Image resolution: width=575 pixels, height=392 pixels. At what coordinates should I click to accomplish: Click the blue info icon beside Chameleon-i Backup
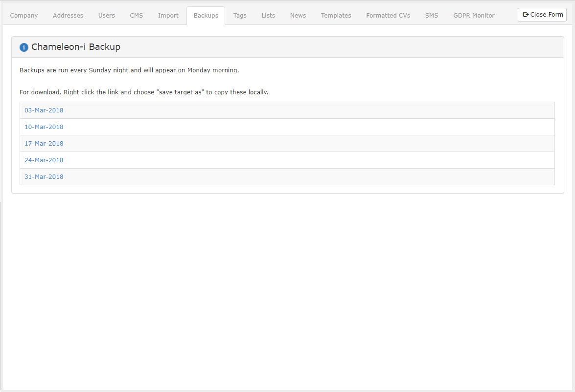click(x=24, y=47)
